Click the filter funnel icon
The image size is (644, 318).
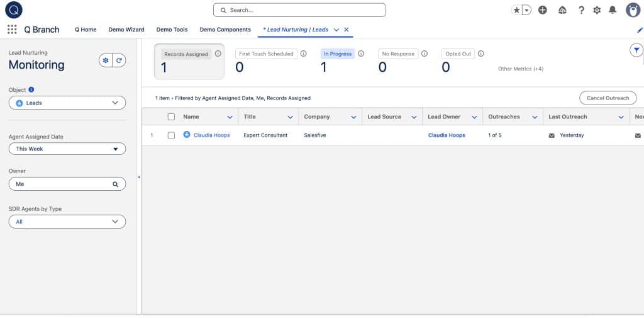pyautogui.click(x=636, y=50)
